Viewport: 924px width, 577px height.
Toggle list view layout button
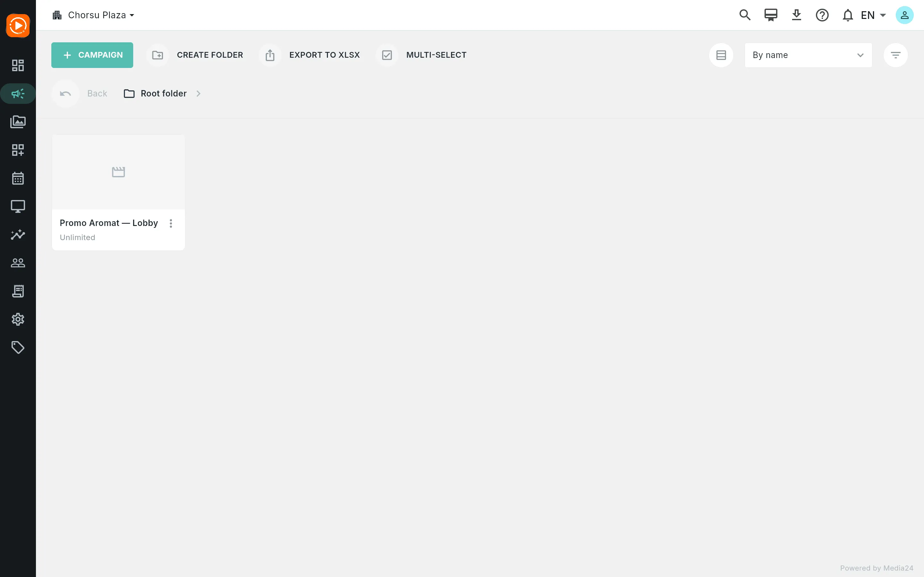pos(721,55)
